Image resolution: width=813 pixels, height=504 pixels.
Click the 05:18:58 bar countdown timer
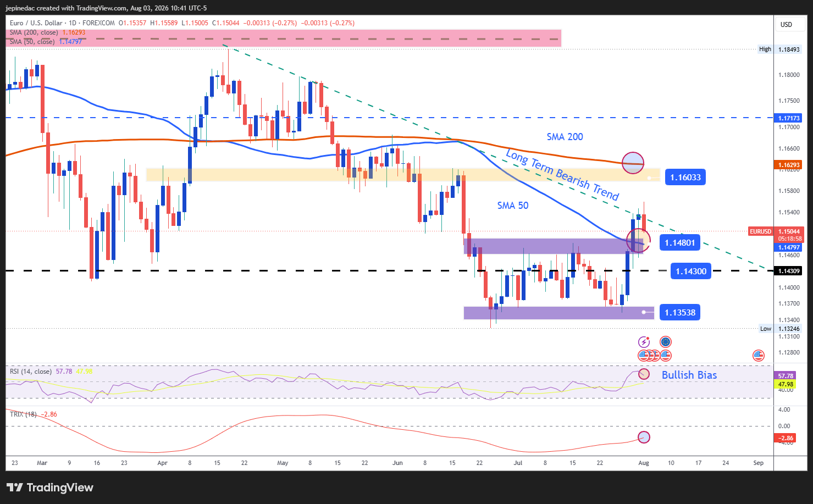click(x=790, y=239)
